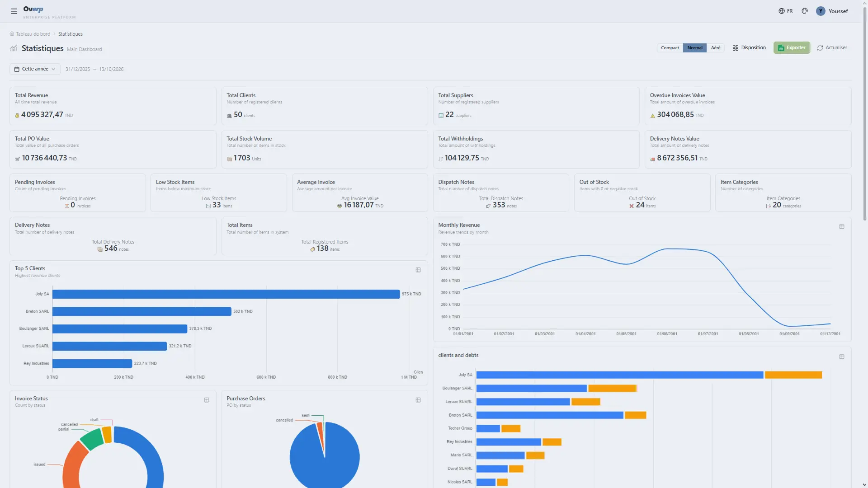
Task: Open Top 5 Clients table view icon
Action: click(418, 270)
